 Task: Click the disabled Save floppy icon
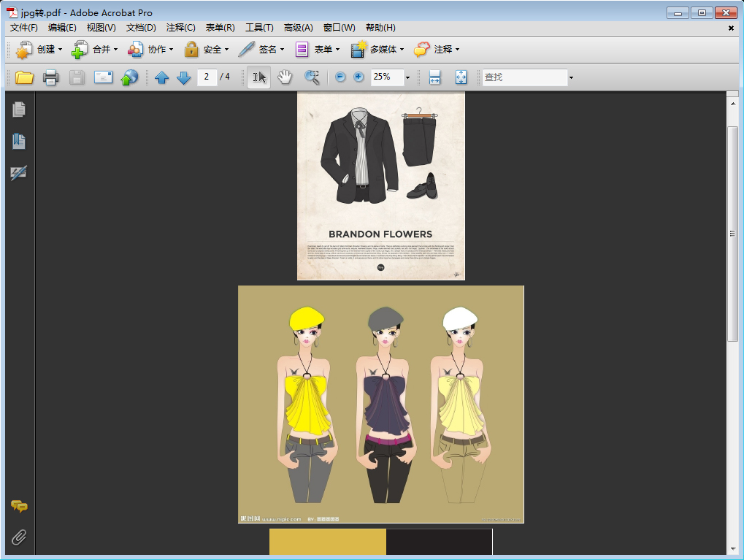click(77, 77)
